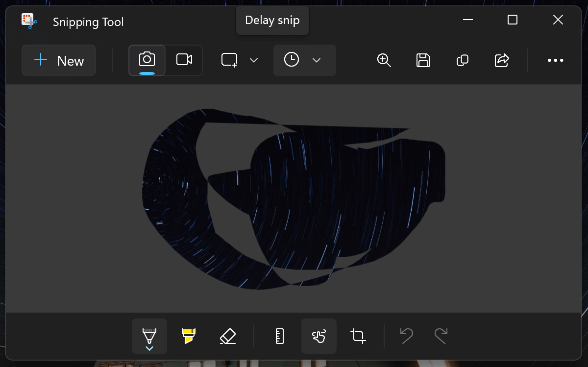
Task: Switch to video recording mode
Action: tap(184, 59)
